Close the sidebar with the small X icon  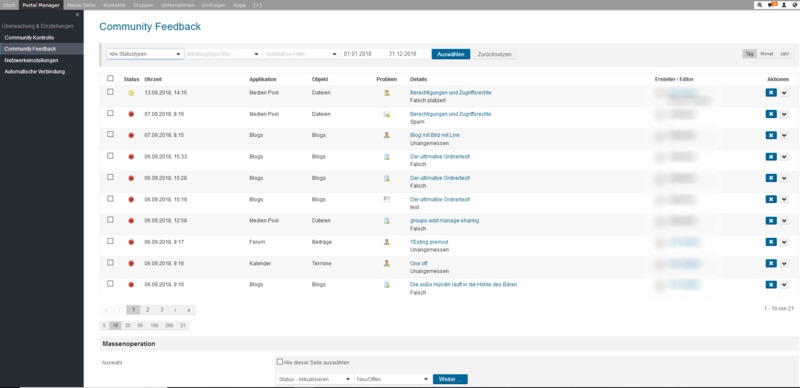point(78,15)
